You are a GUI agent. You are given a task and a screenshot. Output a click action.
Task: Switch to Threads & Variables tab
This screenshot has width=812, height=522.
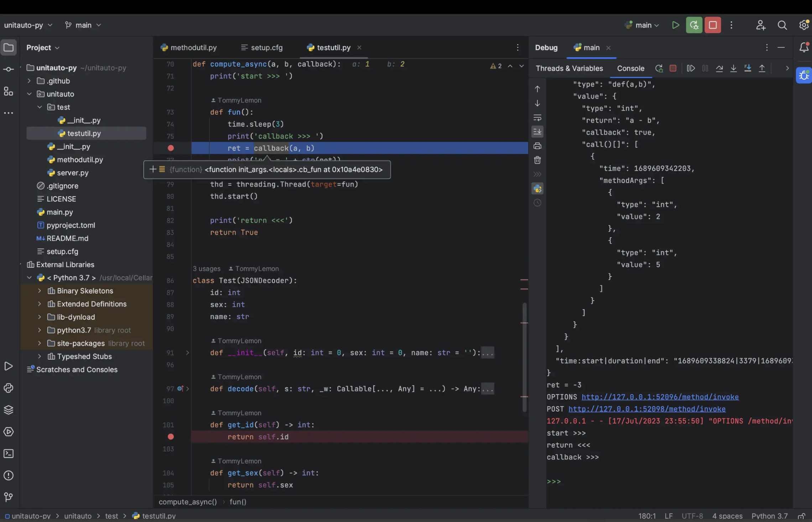(x=569, y=68)
